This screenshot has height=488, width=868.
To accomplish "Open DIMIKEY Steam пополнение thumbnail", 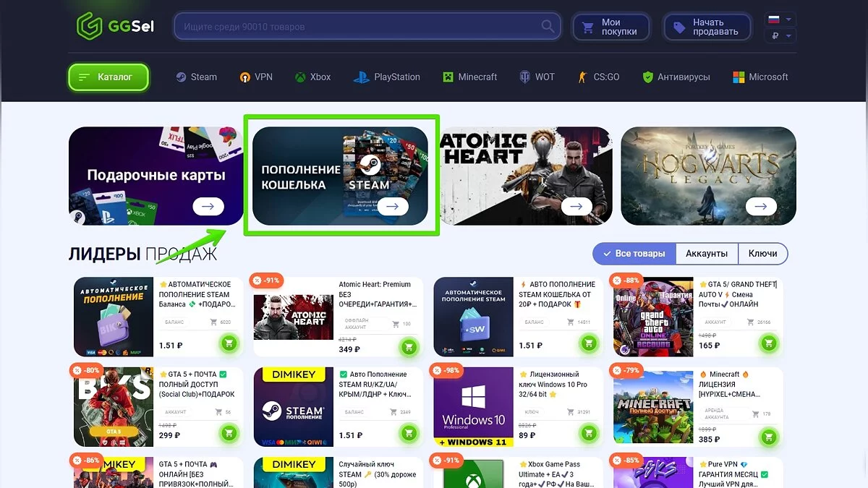I will [294, 407].
